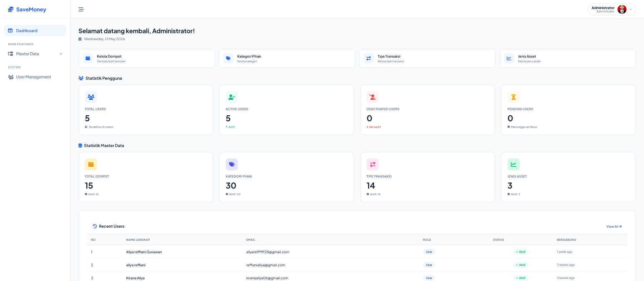Image resolution: width=644 pixels, height=281 pixels.
Task: Open the Administrator account dropdown arrow
Action: tap(631, 9)
